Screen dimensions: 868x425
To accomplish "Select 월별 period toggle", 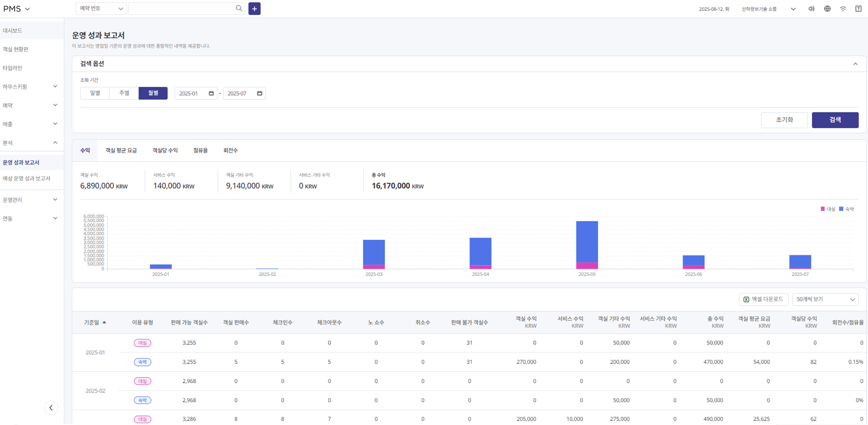I will click(153, 93).
